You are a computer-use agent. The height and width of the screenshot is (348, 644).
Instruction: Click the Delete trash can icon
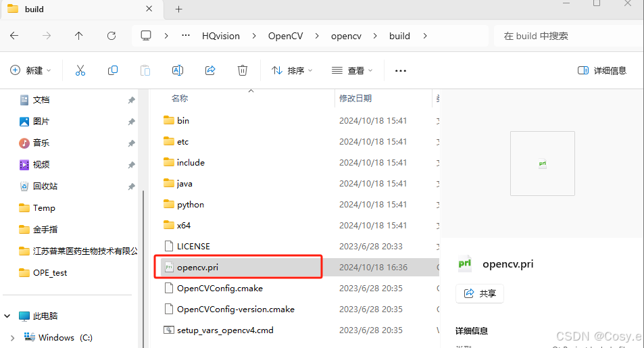pyautogui.click(x=243, y=71)
